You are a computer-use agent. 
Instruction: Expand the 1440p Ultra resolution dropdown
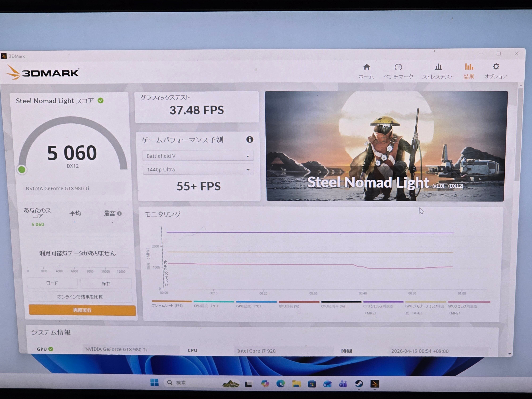point(198,170)
